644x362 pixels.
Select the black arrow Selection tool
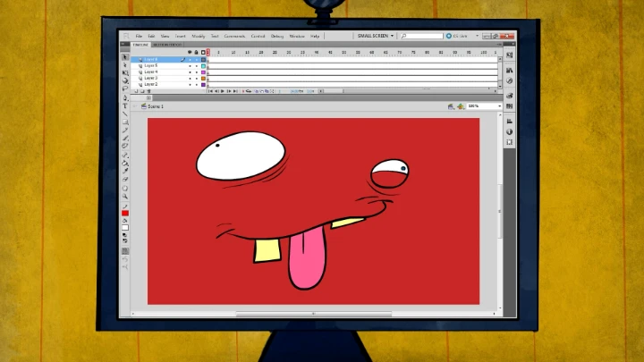pos(125,57)
